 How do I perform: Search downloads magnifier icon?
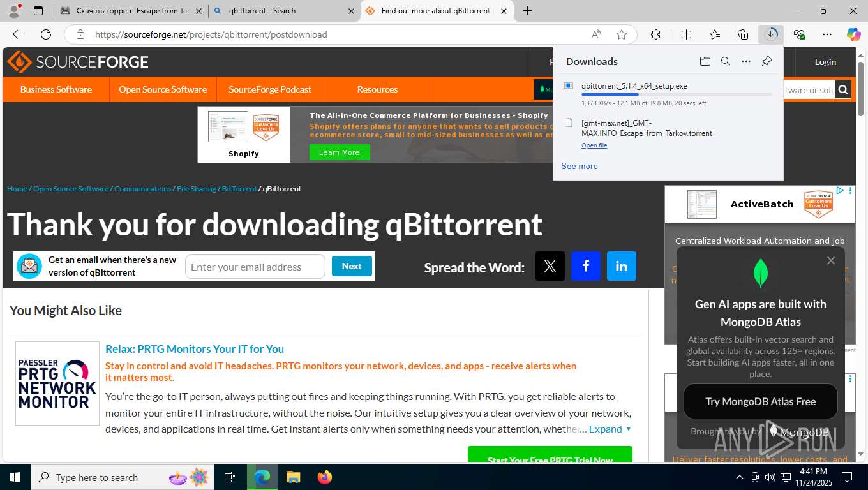726,61
